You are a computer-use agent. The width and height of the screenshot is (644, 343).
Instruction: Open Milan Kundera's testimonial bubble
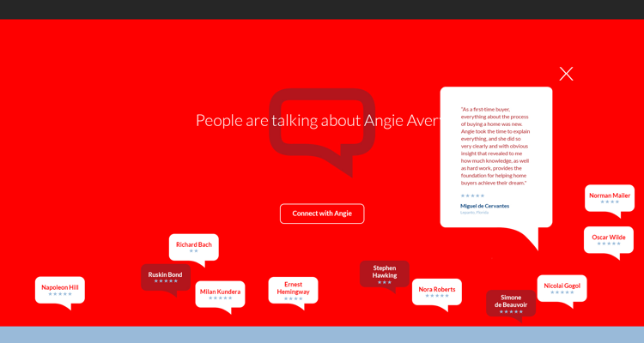[220, 294]
